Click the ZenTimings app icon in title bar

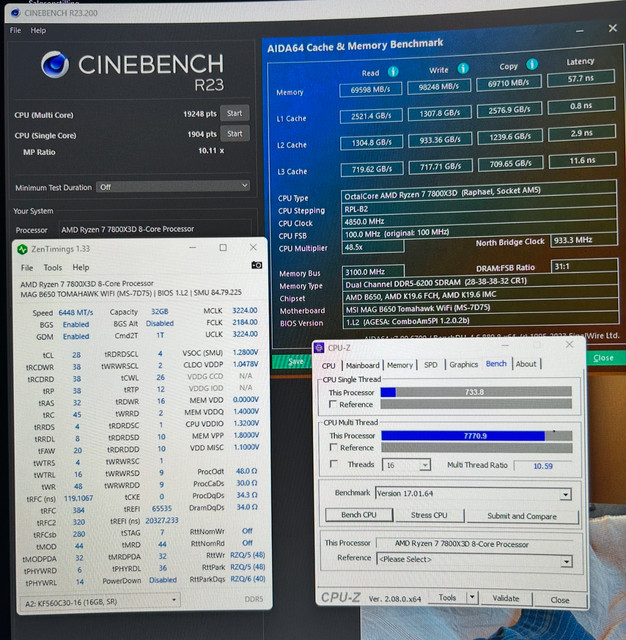click(x=22, y=249)
